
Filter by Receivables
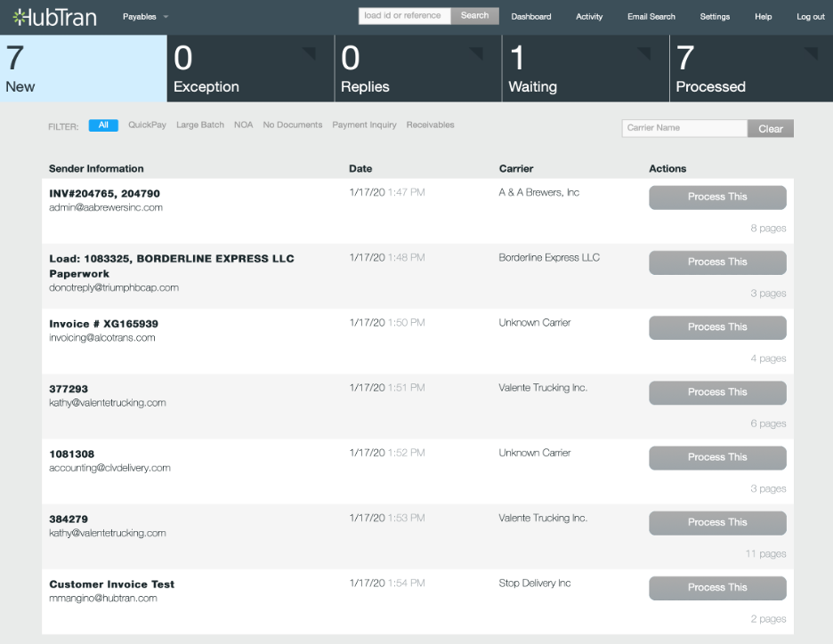431,125
